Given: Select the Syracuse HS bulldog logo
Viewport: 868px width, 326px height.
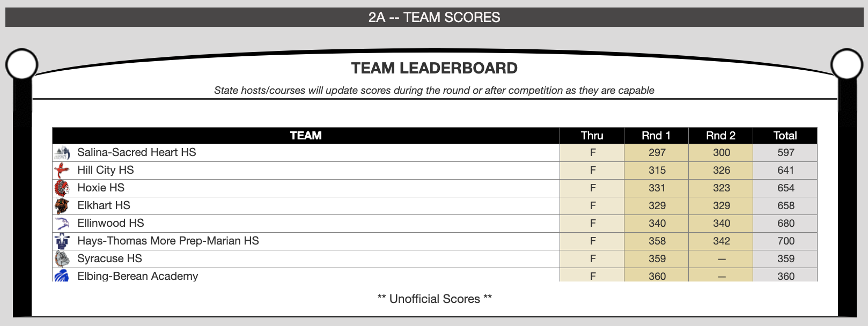Looking at the screenshot, I should click(62, 259).
